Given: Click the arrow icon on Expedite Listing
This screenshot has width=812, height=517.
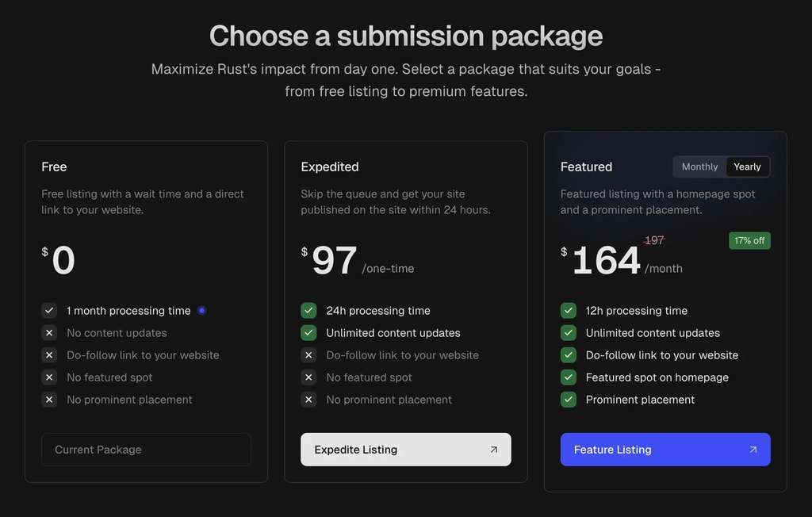Looking at the screenshot, I should click(x=493, y=450).
